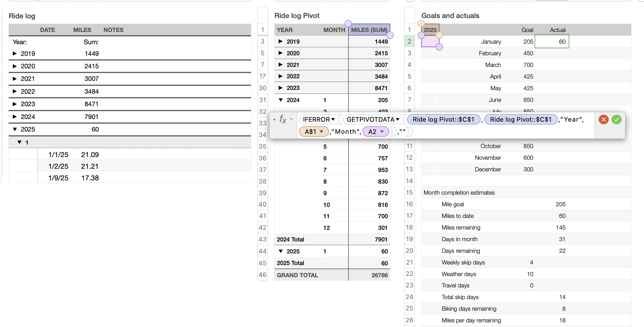Cancel the formula edit with red X
The image size is (644, 327).
(604, 120)
